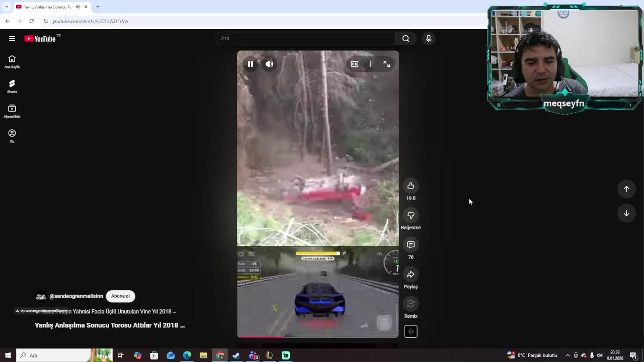Open the comments showing 76
The image size is (644, 362).
411,245
